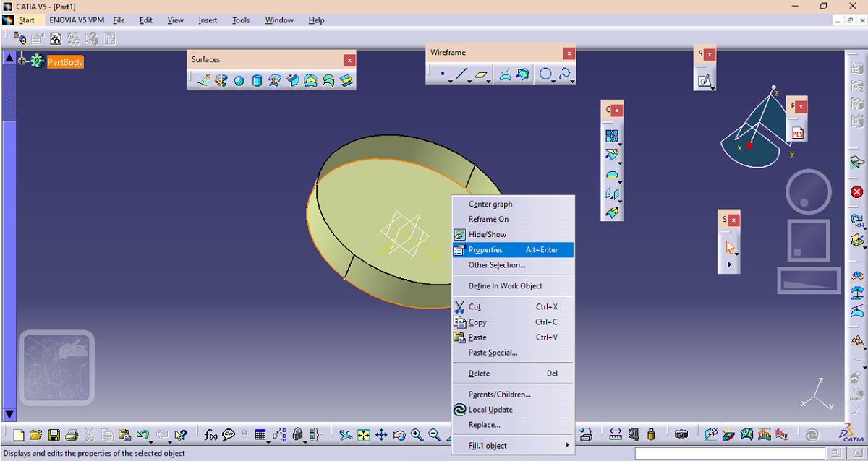Image resolution: width=868 pixels, height=461 pixels.
Task: Expand the Fill.1 object submenu
Action: pyautogui.click(x=513, y=446)
